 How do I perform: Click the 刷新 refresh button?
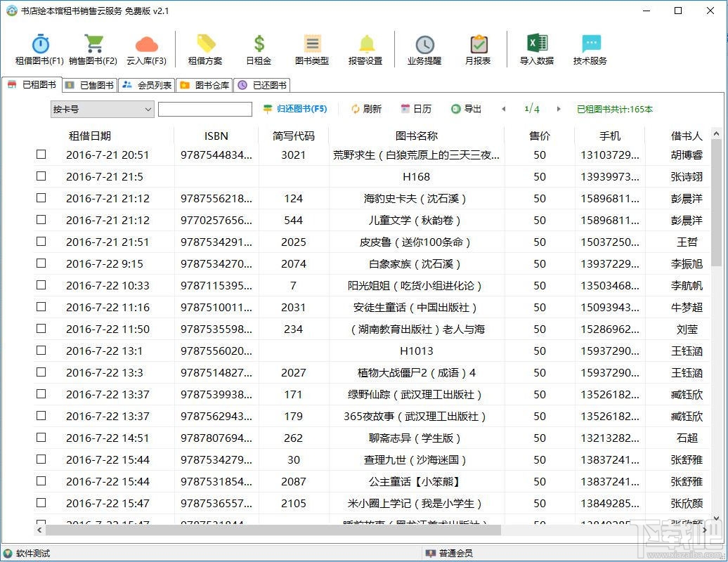click(x=366, y=109)
